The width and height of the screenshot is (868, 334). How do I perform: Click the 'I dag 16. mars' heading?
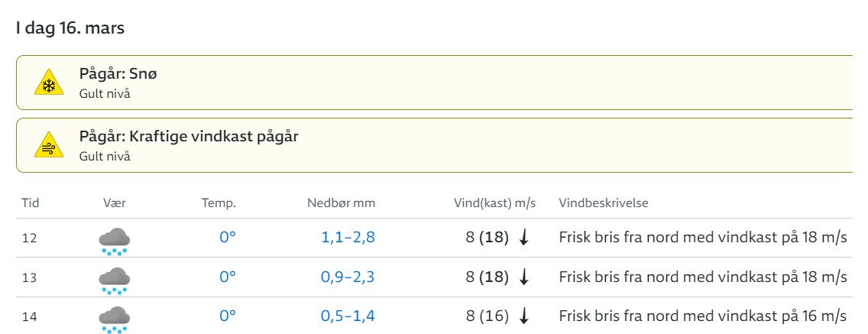[70, 28]
